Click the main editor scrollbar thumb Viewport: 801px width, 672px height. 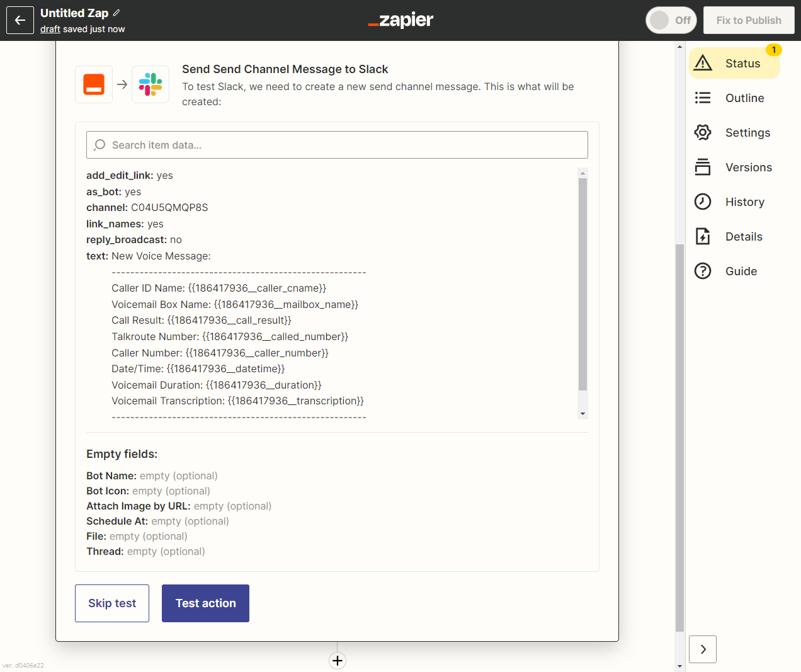coord(679,438)
